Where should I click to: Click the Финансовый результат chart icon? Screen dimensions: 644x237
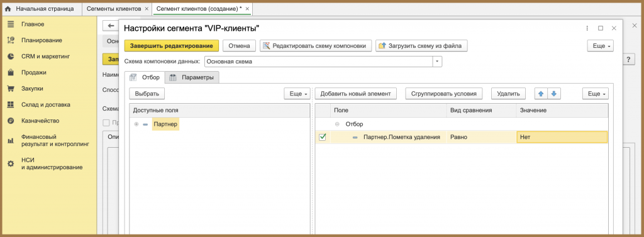11,140
